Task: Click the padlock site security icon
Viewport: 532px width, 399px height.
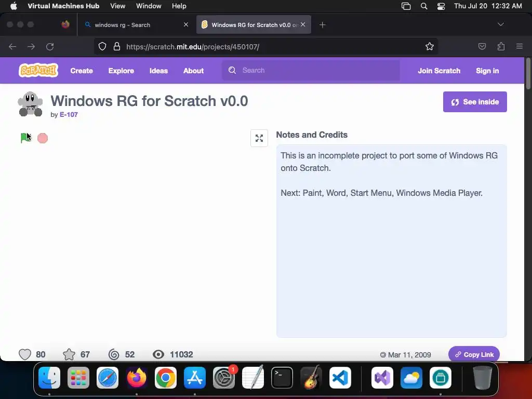Action: 117,46
